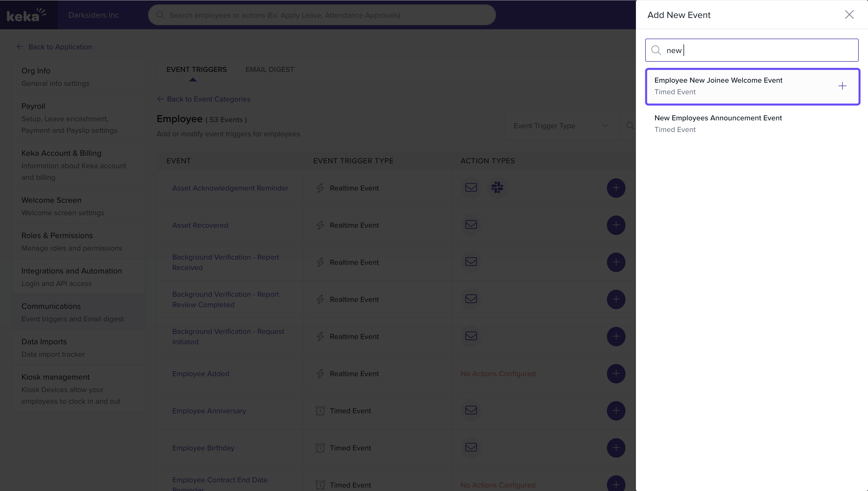Click email icon in Asset Recovered row
Viewport: 868px width, 491px height.
click(x=471, y=224)
